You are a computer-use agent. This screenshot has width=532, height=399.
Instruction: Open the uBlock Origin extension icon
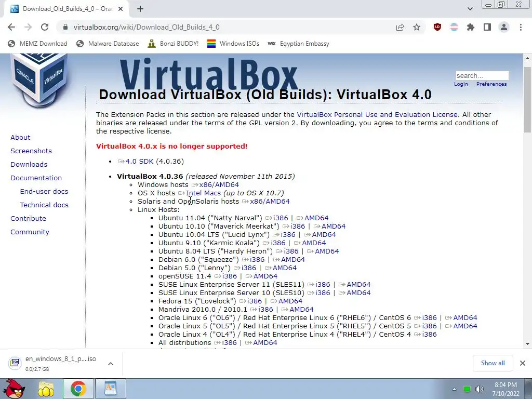click(x=437, y=27)
